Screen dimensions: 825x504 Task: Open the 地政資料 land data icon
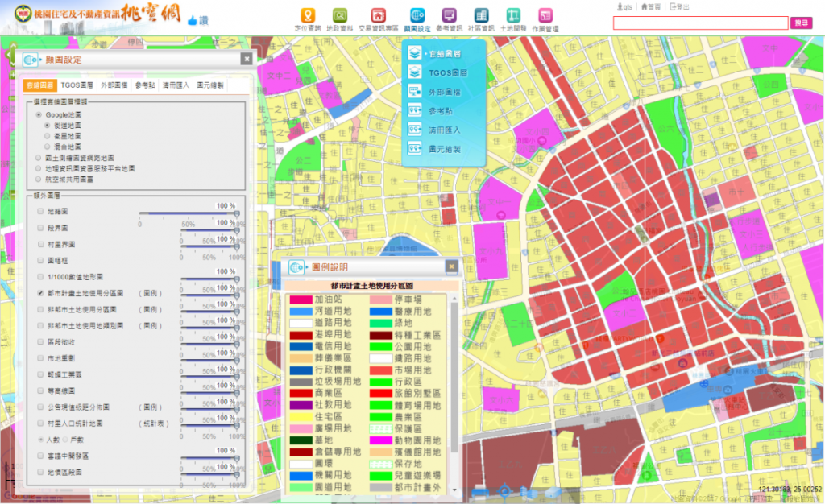click(x=340, y=16)
